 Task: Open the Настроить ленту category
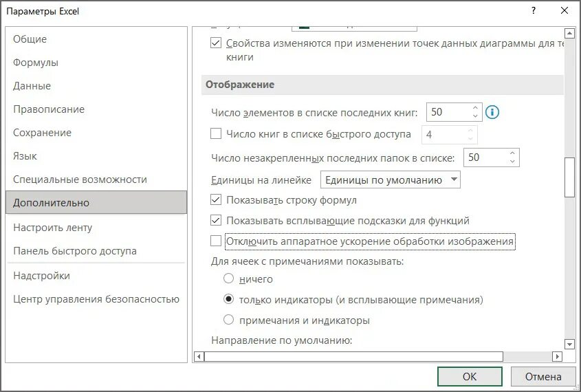pyautogui.click(x=96, y=227)
